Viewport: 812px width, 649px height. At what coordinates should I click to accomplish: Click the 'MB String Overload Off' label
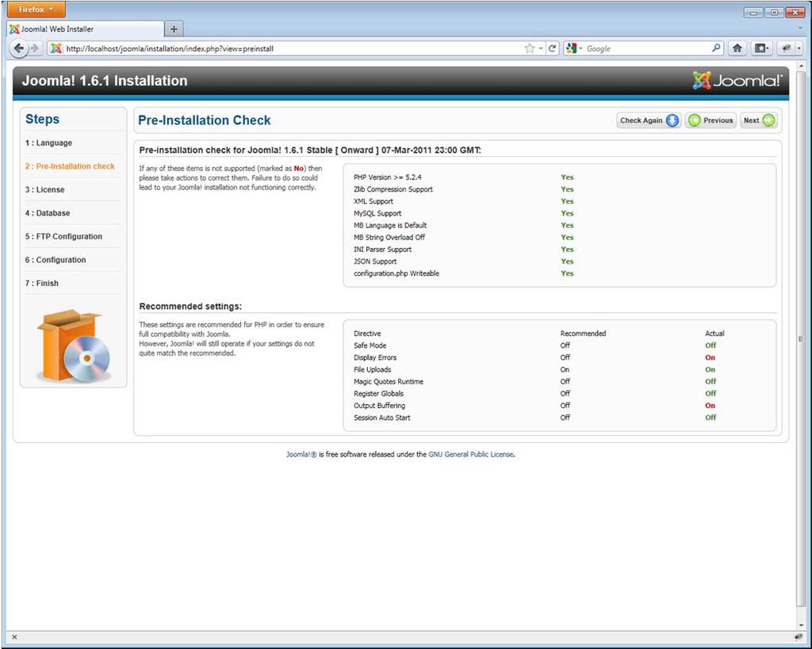click(389, 237)
